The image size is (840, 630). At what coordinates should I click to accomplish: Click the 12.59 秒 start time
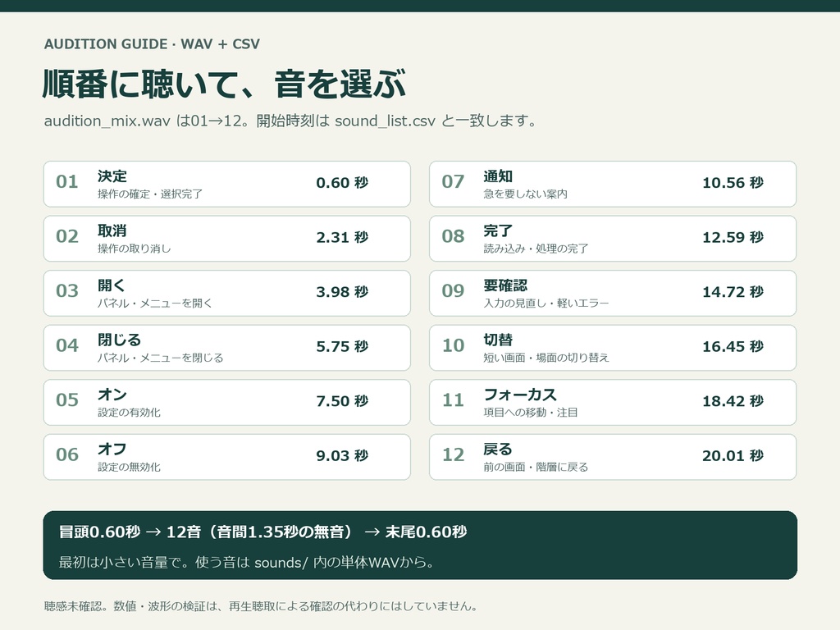tap(733, 237)
